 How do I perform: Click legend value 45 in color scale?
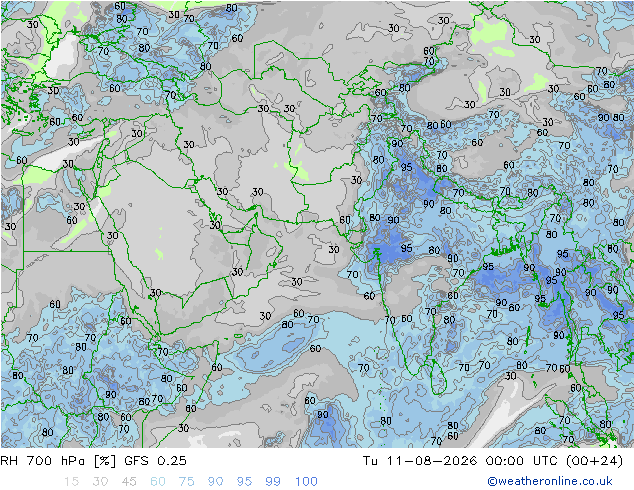(x=129, y=481)
